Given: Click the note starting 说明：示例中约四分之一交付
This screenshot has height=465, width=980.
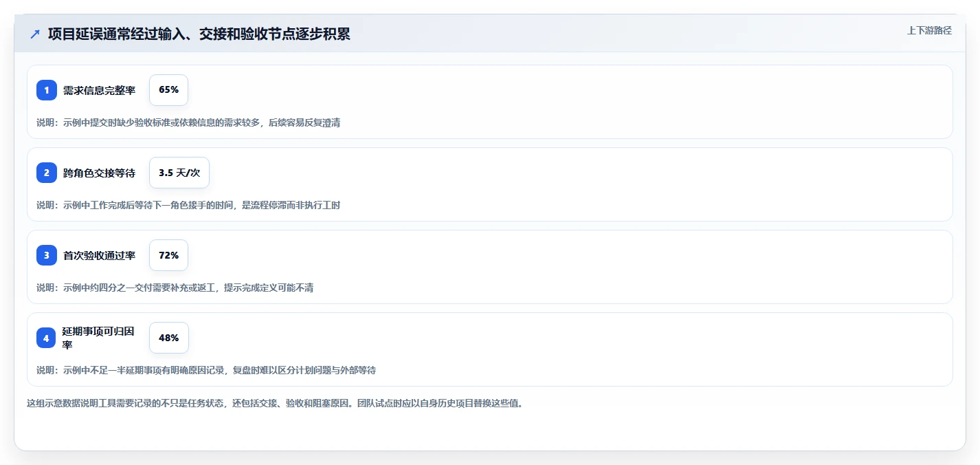Looking at the screenshot, I should 175,288.
